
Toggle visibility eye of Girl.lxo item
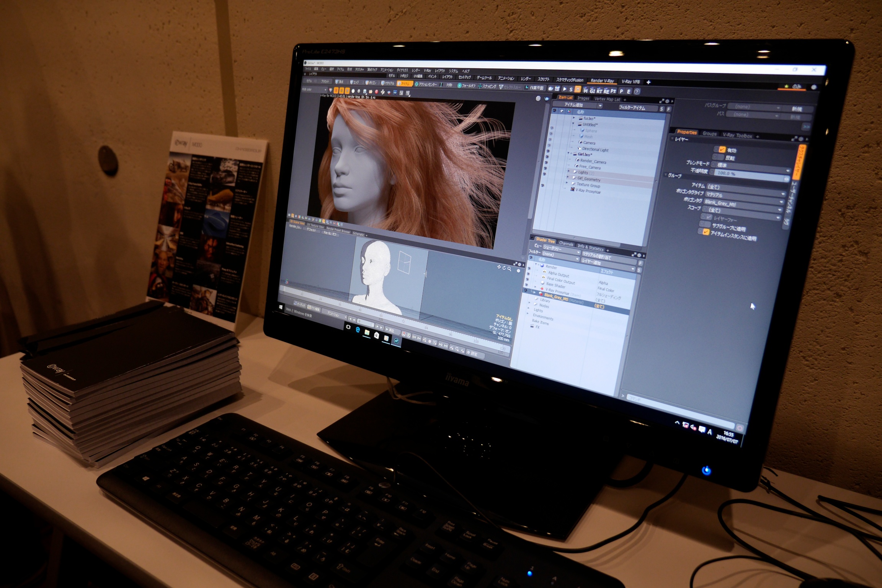tap(548, 151)
